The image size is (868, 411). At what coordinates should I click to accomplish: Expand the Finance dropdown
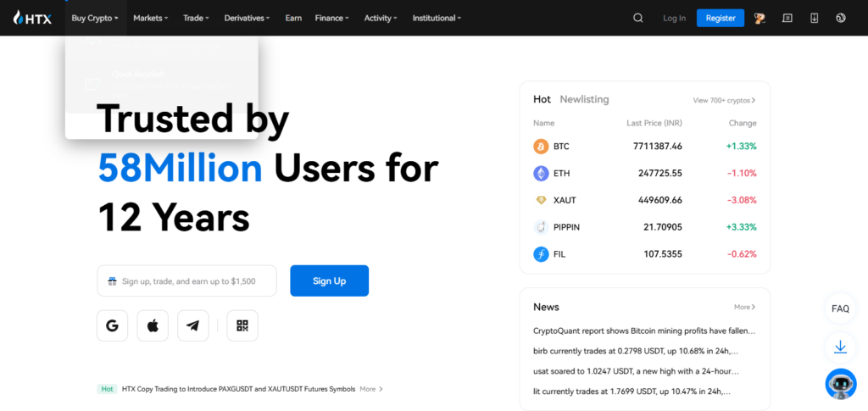[x=331, y=18]
